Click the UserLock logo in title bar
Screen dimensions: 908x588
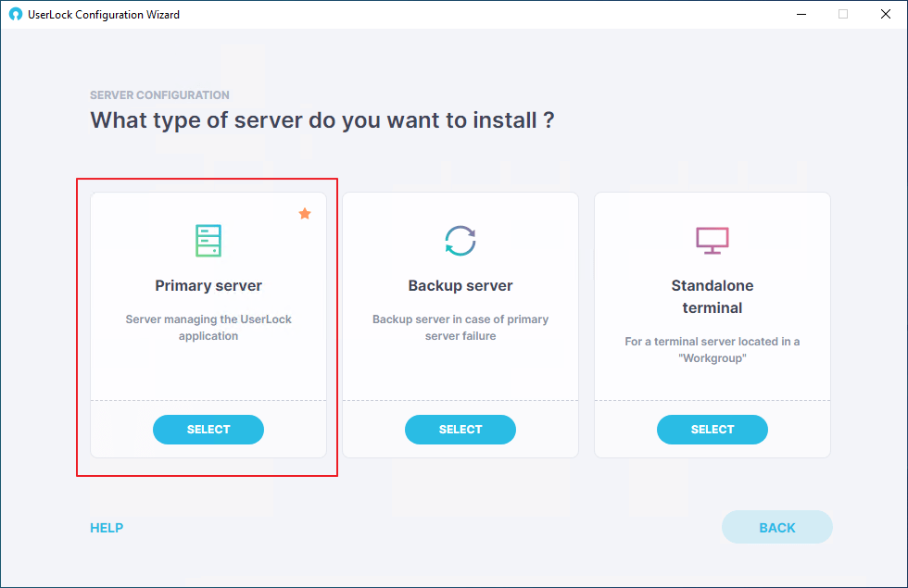(x=16, y=15)
